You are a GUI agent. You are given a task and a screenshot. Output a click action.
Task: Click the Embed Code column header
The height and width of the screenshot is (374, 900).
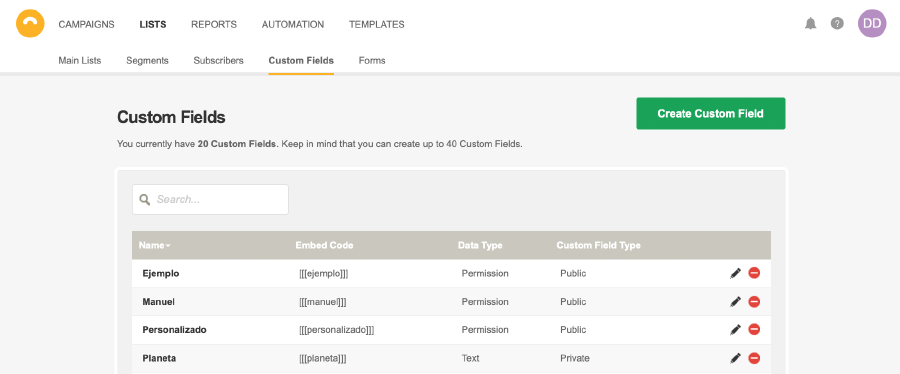coord(324,245)
